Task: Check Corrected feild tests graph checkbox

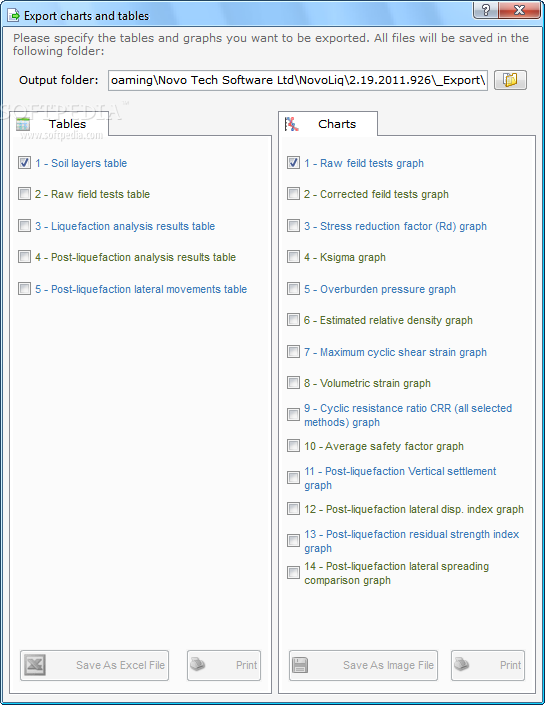Action: tap(293, 194)
